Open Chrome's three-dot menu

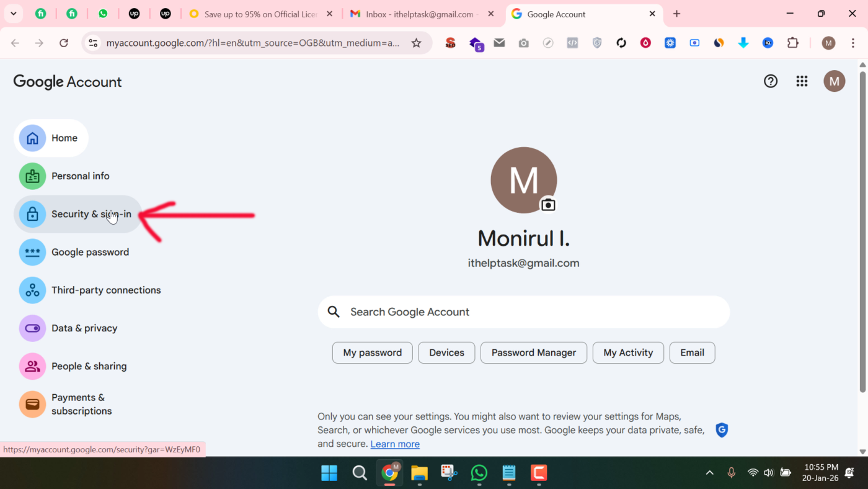coord(854,43)
